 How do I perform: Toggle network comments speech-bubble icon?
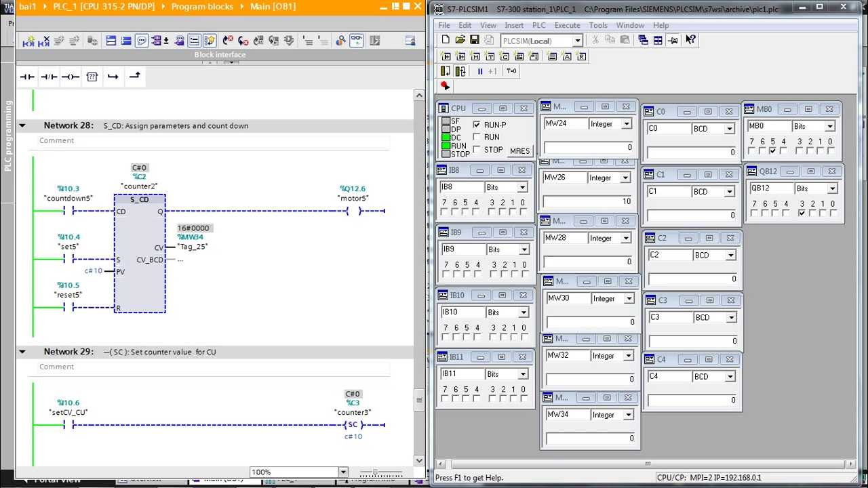142,41
